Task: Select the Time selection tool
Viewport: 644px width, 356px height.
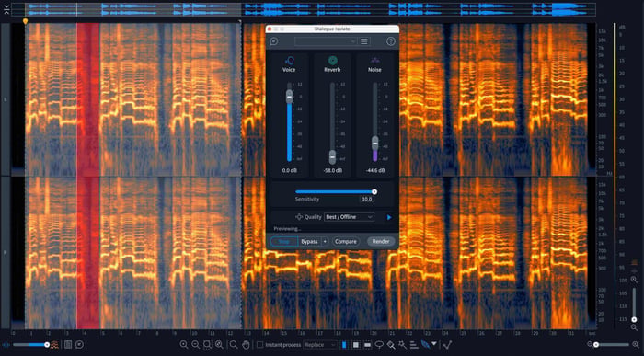Action: pos(344,345)
